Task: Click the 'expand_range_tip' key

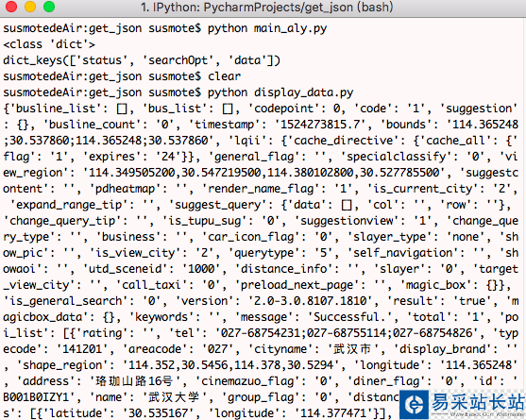Action: pos(69,205)
